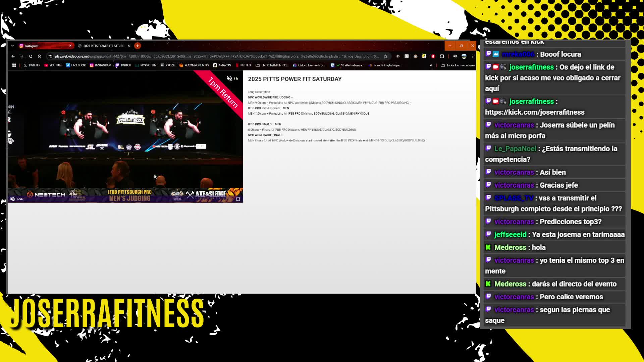
Task: Open the Oxford Learner's Dictionary bookmark
Action: (309, 65)
